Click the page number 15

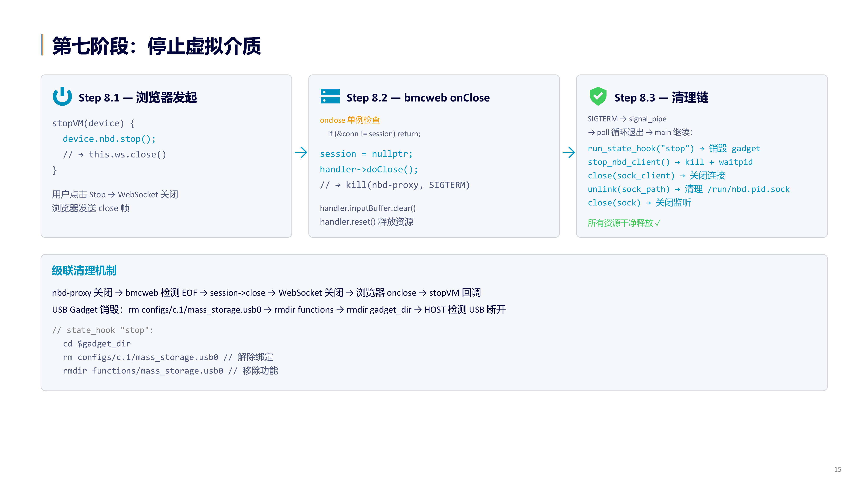838,470
